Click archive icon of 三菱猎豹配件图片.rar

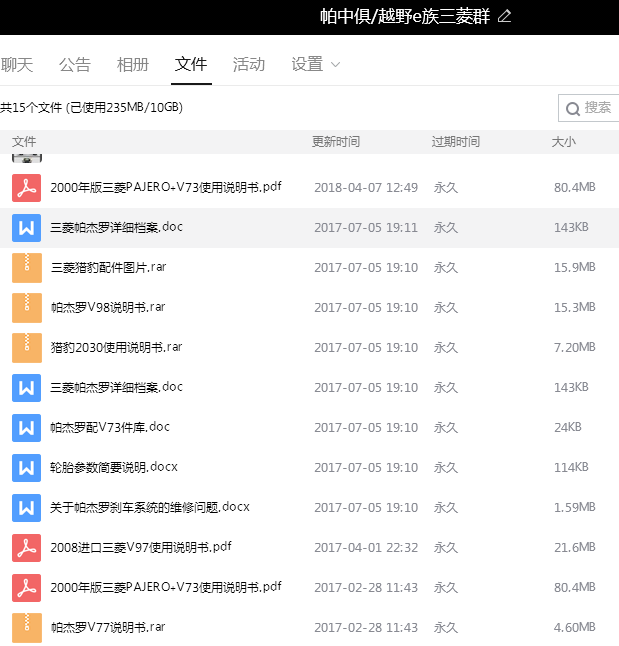[26, 268]
